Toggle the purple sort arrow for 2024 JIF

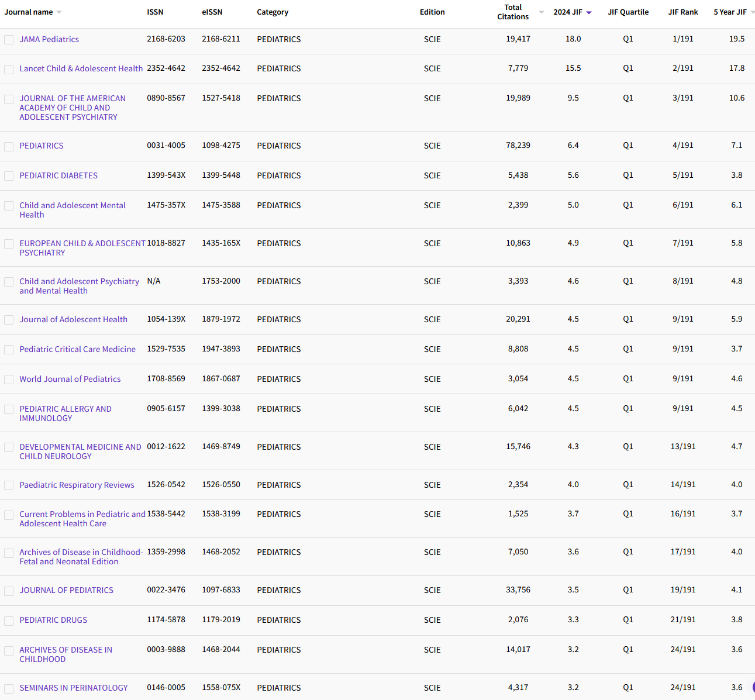pyautogui.click(x=589, y=12)
